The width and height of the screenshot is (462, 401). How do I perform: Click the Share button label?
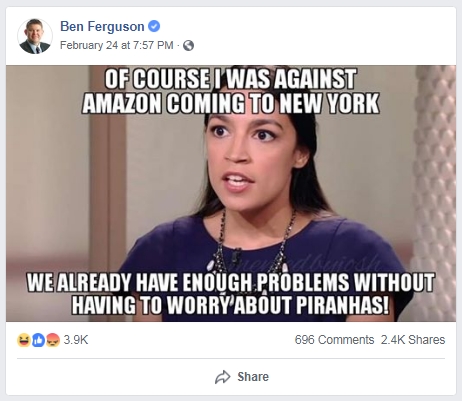click(x=253, y=377)
